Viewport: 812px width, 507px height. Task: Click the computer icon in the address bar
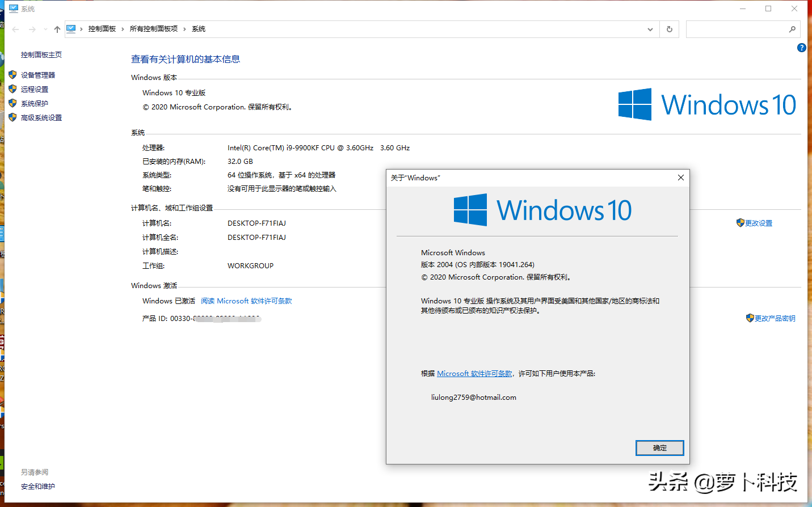[x=71, y=29]
